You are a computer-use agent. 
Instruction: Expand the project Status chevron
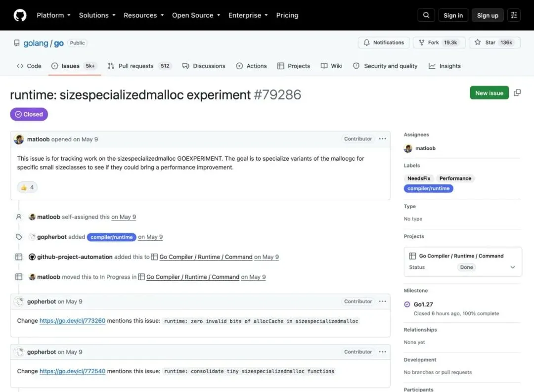pyautogui.click(x=513, y=267)
